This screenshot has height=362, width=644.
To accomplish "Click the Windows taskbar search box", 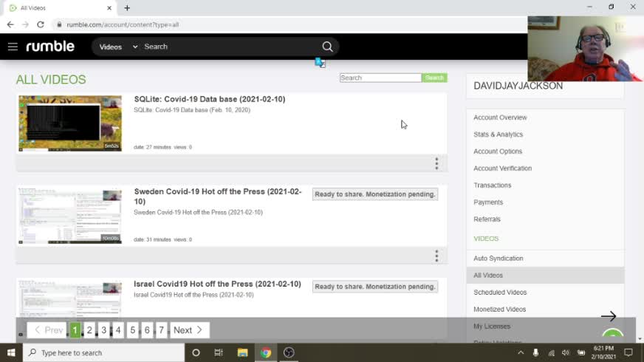I will point(103,352).
